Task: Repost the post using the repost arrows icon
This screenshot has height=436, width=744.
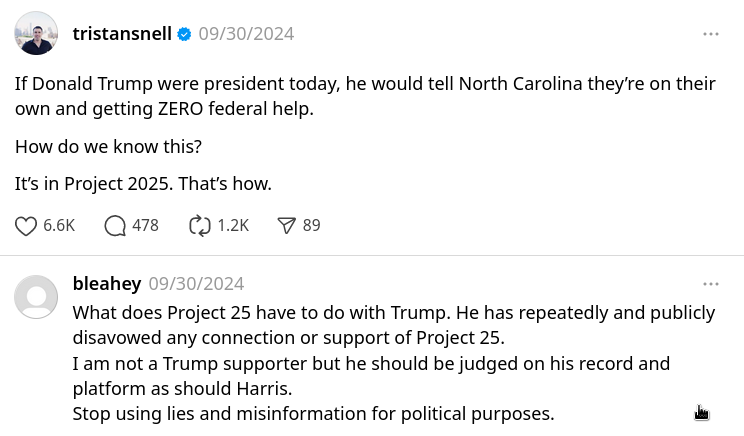Action: [x=200, y=226]
